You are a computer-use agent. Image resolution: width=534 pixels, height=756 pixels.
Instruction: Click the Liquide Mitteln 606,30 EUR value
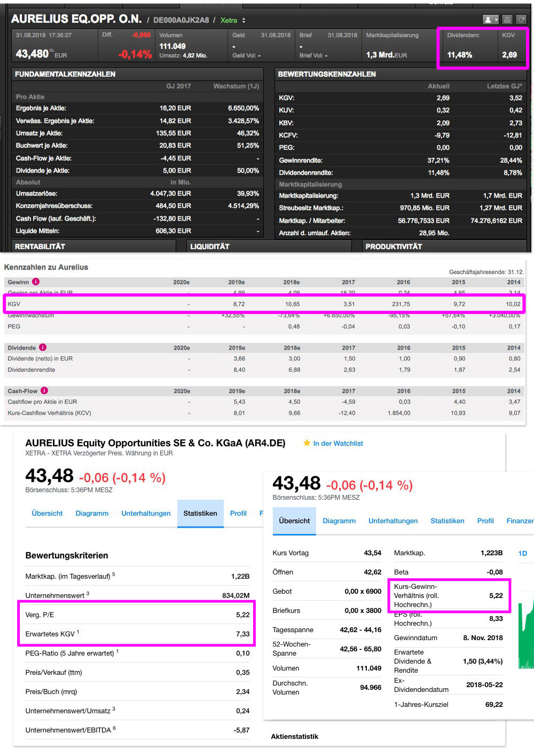(174, 231)
